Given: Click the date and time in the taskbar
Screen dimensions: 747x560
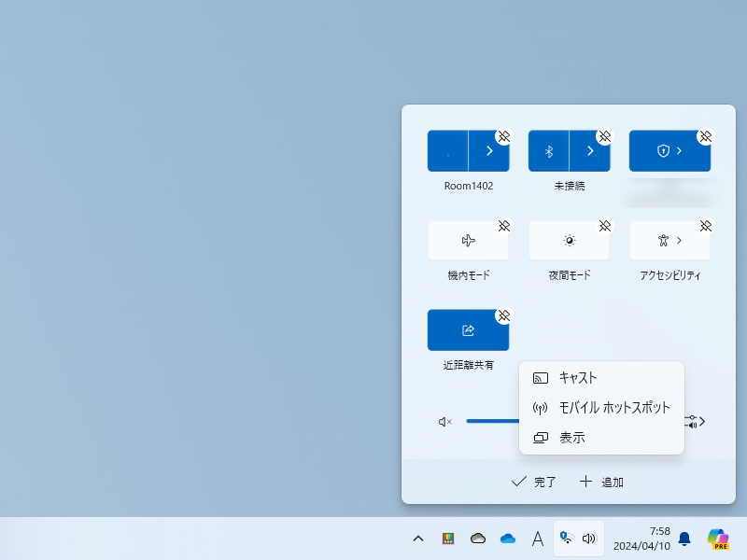Looking at the screenshot, I should (646, 539).
